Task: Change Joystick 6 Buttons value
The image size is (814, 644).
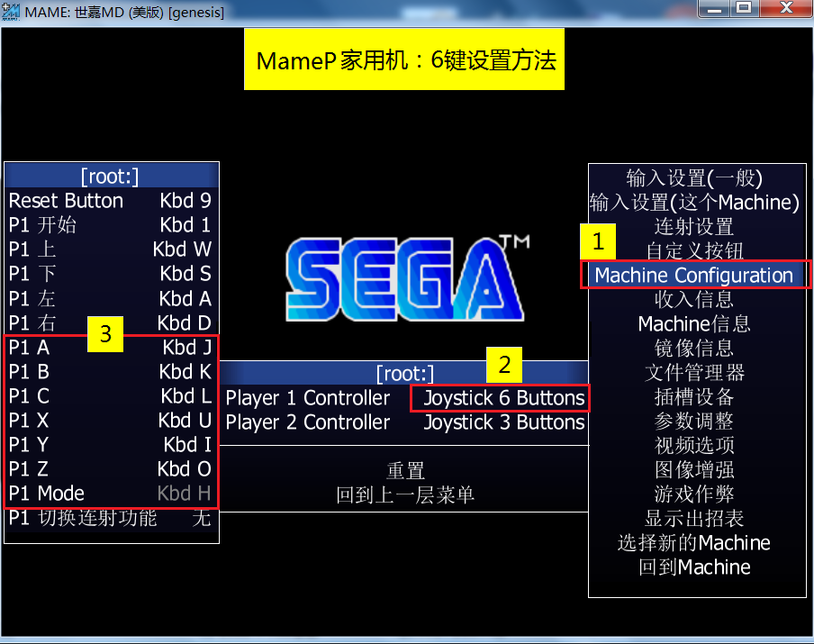Action: (x=504, y=398)
